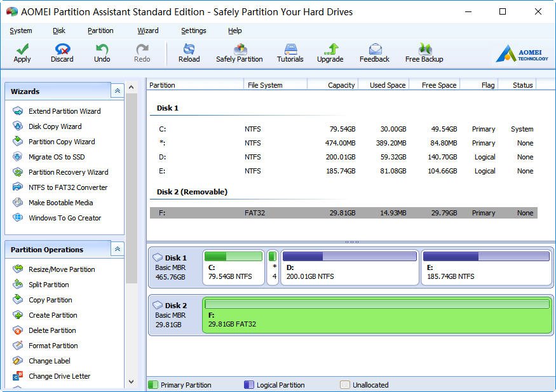The width and height of the screenshot is (556, 392).
Task: Click the F: 29.81GB FAT32 disk block
Action: [x=377, y=316]
